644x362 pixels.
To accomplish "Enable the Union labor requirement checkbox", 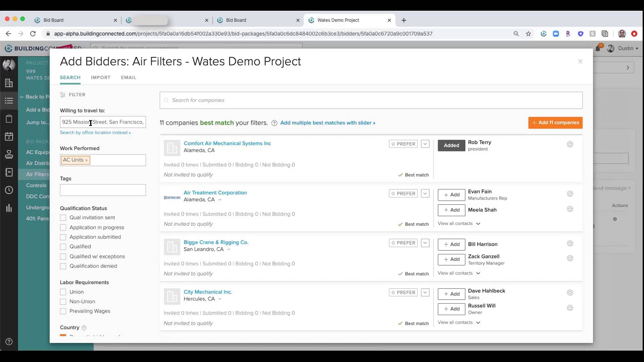I will click(63, 292).
